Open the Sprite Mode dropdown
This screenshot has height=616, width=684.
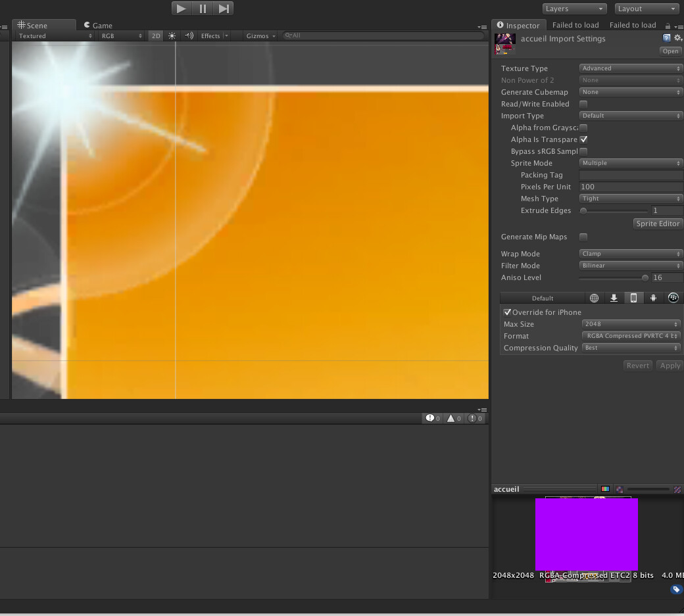coord(630,162)
